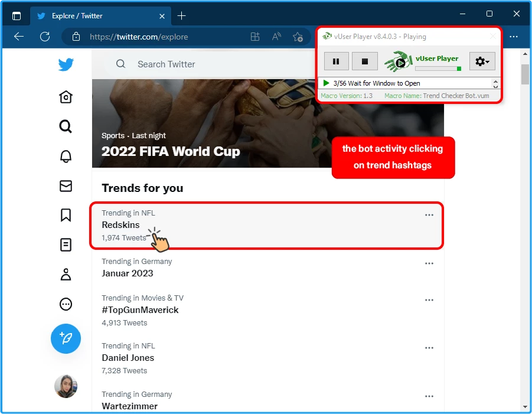The width and height of the screenshot is (532, 414).
Task: Step down the macro command spinner
Action: [x=495, y=86]
